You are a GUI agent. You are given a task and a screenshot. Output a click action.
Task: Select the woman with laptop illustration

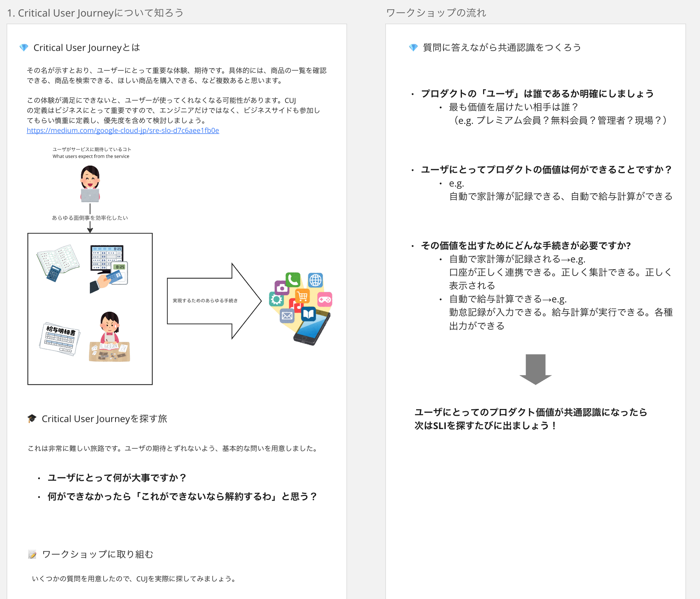pyautogui.click(x=90, y=184)
